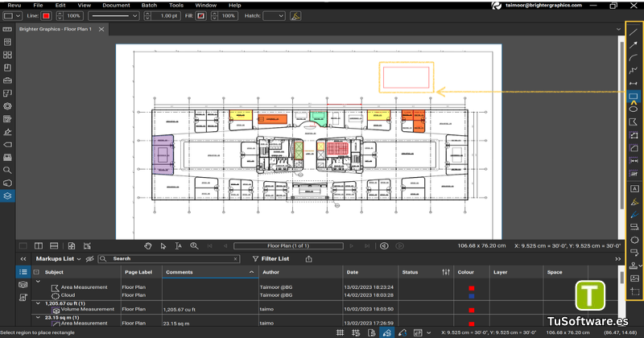Collapse the markups list panel chevrons
The height and width of the screenshot is (338, 644).
[23, 259]
